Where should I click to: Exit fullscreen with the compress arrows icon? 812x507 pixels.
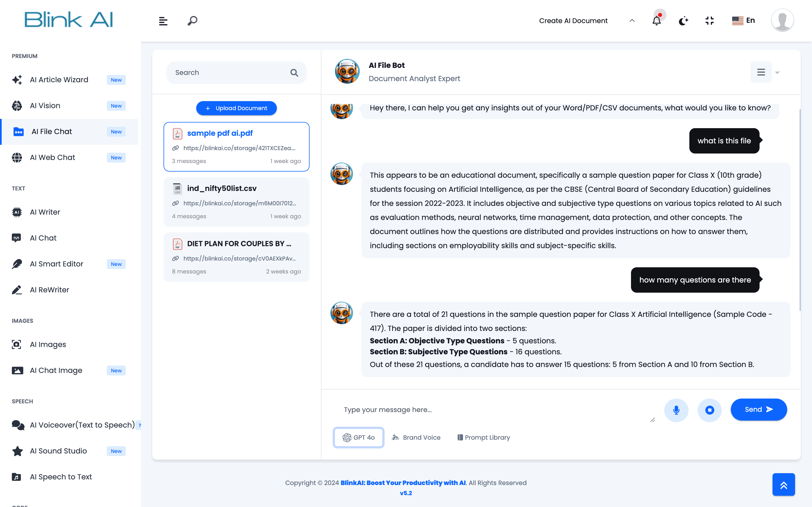point(710,21)
